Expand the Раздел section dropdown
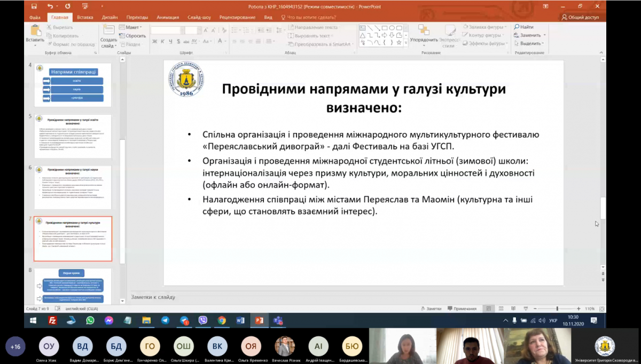Viewport: 641px width, 364px height. click(131, 44)
